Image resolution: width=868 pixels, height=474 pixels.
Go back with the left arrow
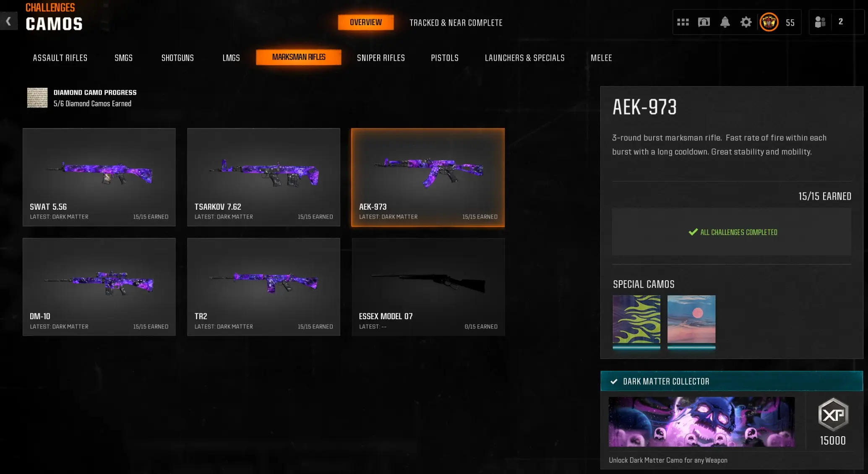(8, 21)
